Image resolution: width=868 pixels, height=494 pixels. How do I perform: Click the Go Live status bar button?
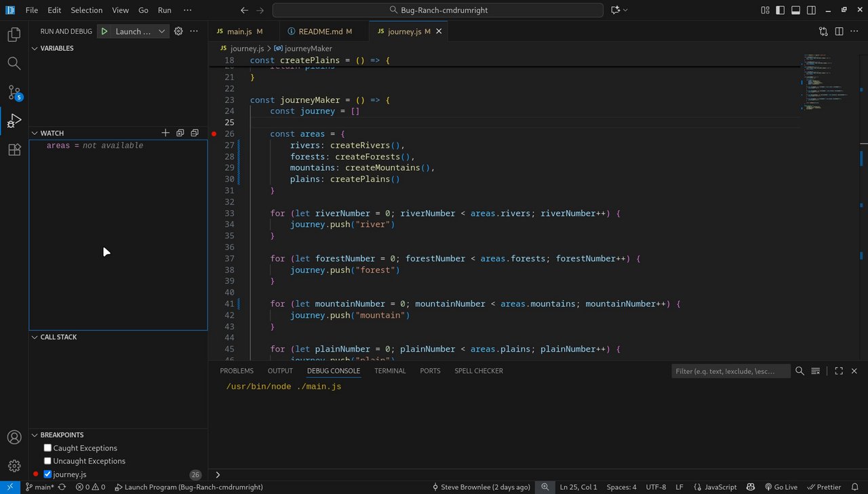pos(781,487)
